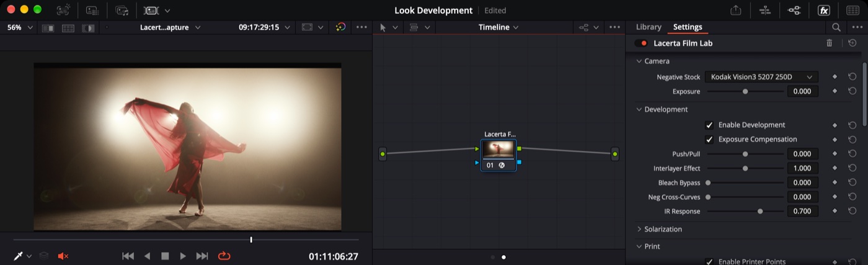The height and width of the screenshot is (265, 868).
Task: Toggle the red loop playback button
Action: (x=224, y=256)
